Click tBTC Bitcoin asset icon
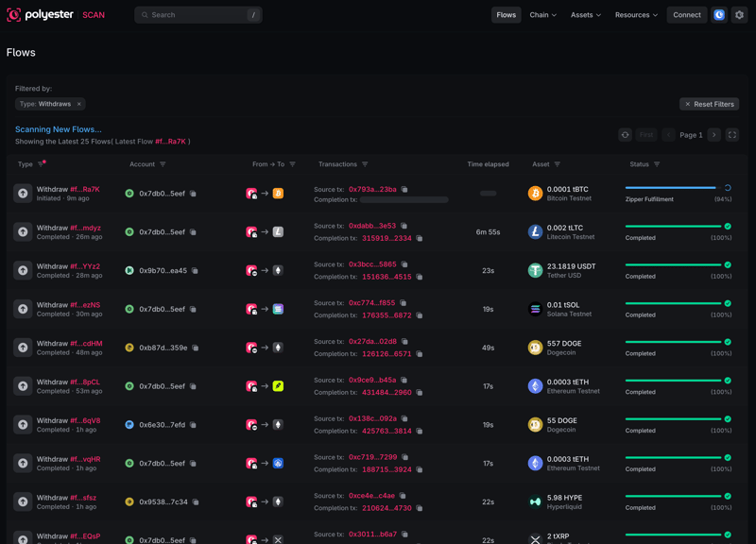756x544 pixels. pyautogui.click(x=535, y=194)
